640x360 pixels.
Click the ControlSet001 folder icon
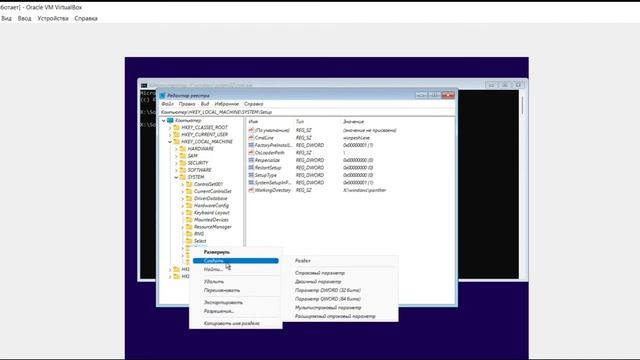click(189, 184)
